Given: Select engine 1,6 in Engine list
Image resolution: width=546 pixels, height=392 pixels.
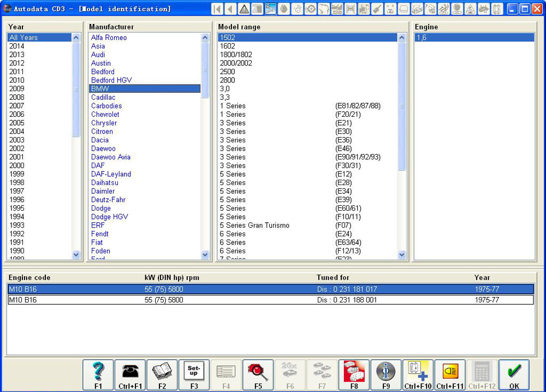Looking at the screenshot, I should tap(474, 38).
